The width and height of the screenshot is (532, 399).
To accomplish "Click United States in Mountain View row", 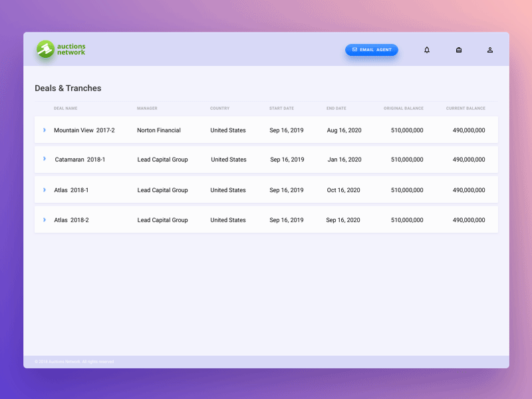I will click(228, 130).
